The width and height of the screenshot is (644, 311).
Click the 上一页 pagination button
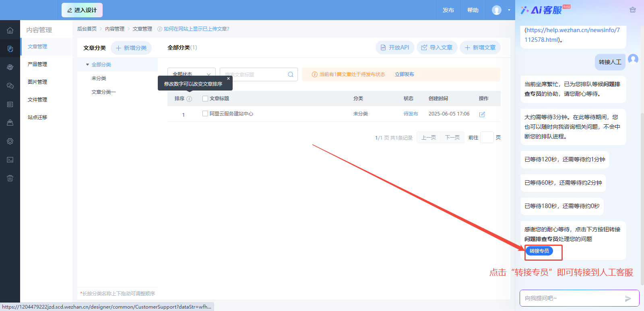coord(429,138)
